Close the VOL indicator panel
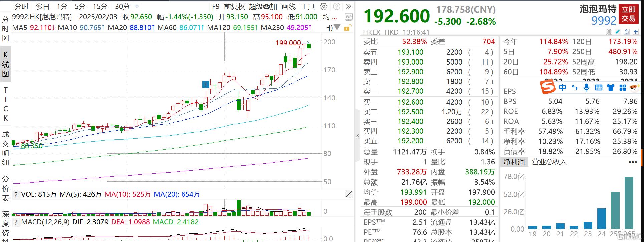The height and width of the screenshot is (242, 644). [349, 194]
